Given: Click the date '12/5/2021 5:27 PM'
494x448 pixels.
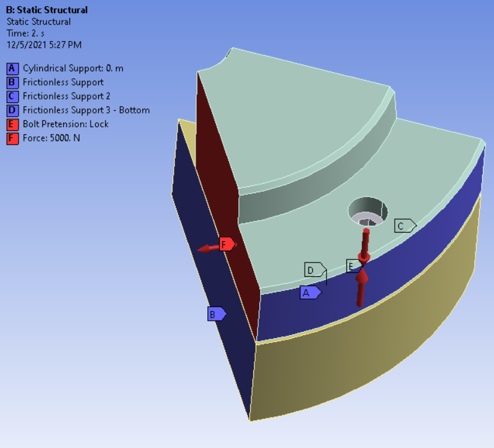Looking at the screenshot, I should point(44,45).
